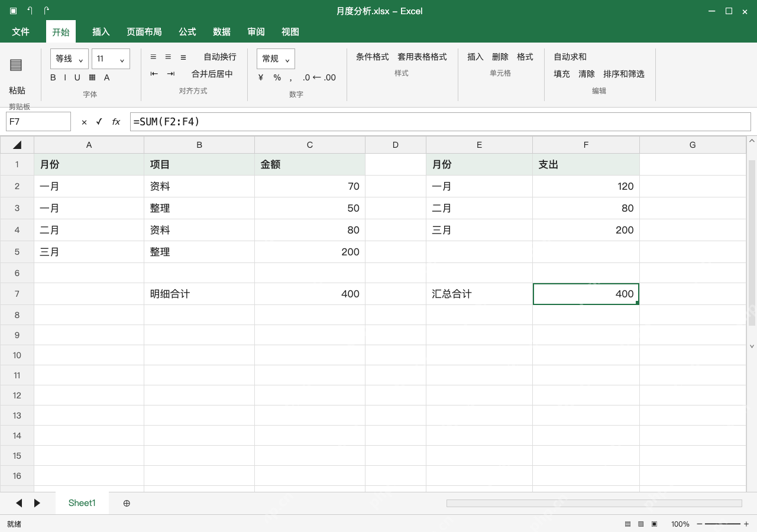Switch to Page Layout view in status bar
This screenshot has height=532, width=757.
click(x=641, y=524)
